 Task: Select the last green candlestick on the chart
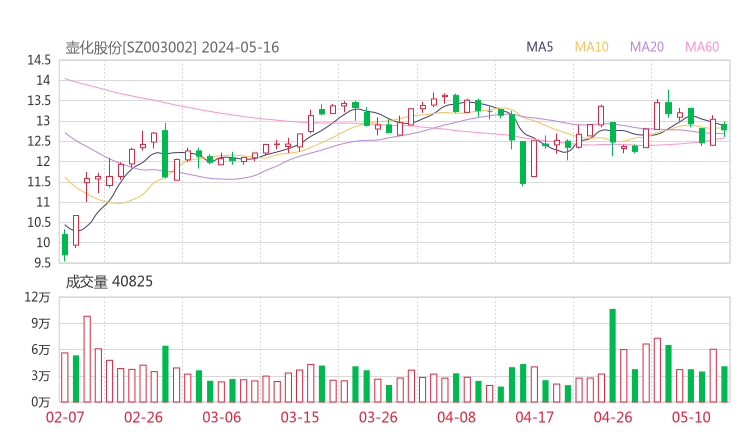[724, 127]
